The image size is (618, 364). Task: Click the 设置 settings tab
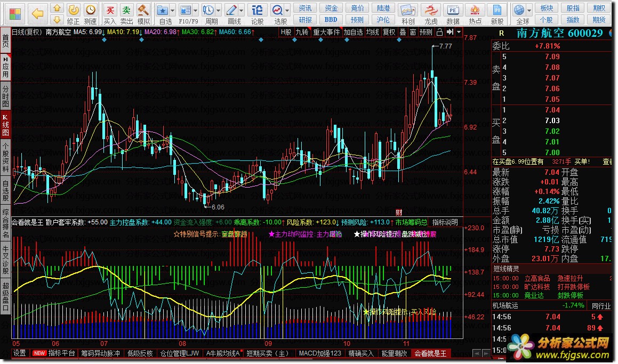click(20, 353)
